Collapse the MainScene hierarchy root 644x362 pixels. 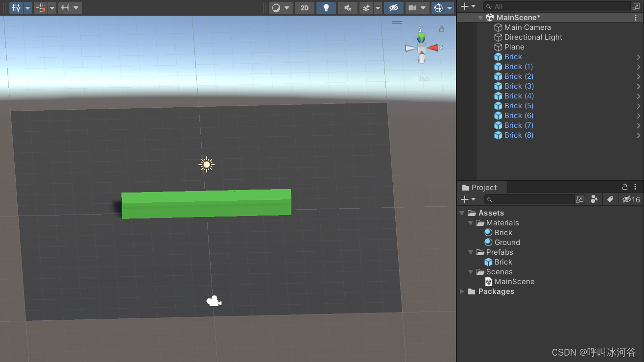(481, 18)
